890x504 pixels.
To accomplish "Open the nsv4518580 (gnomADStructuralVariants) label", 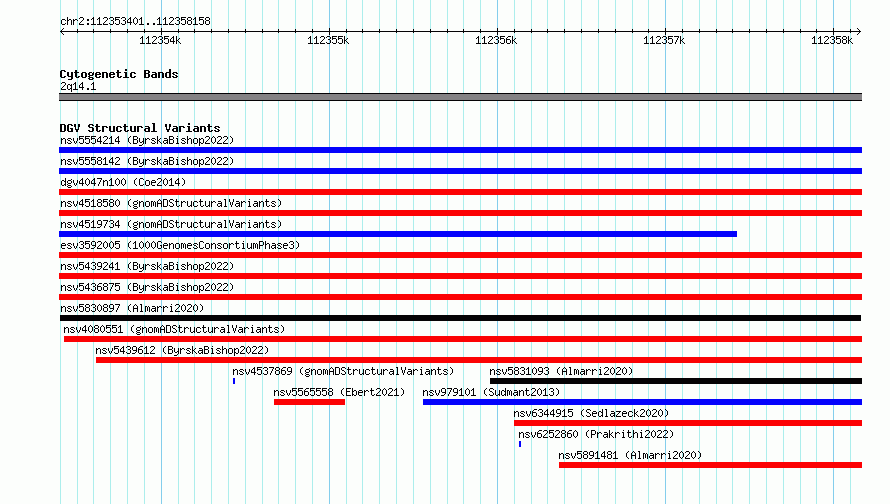I will [171, 203].
